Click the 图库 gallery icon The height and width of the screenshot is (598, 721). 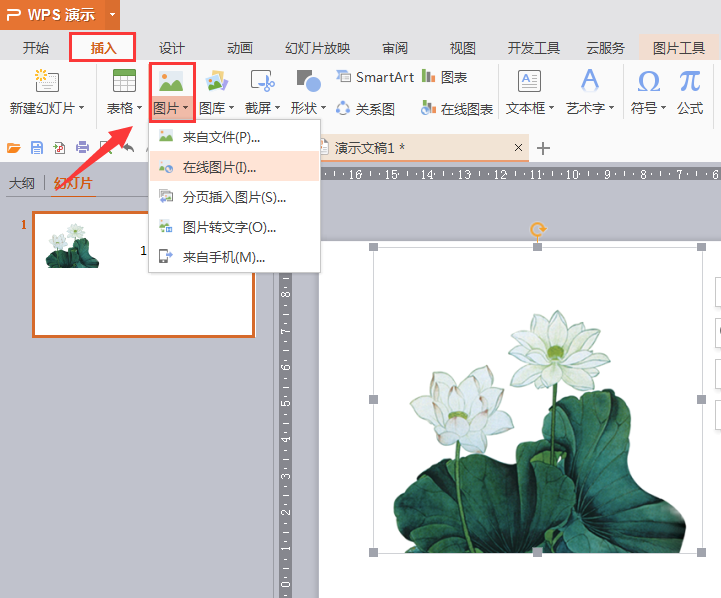pyautogui.click(x=216, y=81)
